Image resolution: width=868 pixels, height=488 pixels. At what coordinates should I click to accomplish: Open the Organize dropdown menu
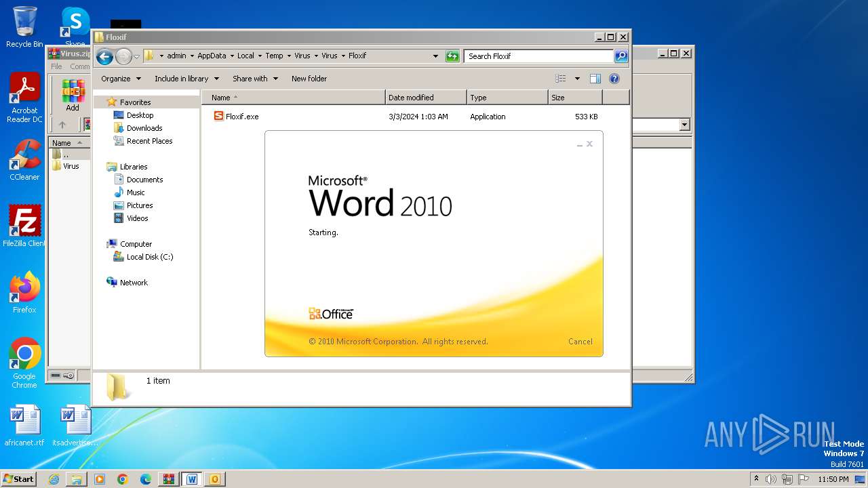pyautogui.click(x=121, y=79)
